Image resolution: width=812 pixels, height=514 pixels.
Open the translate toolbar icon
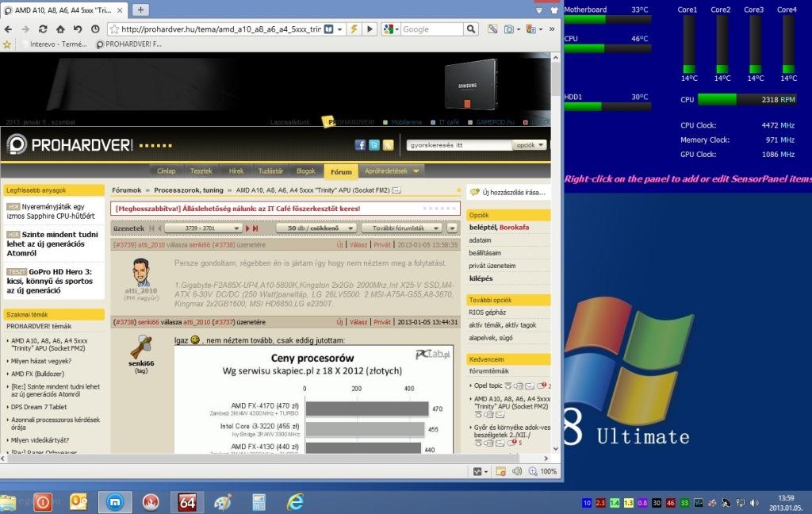[x=530, y=29]
